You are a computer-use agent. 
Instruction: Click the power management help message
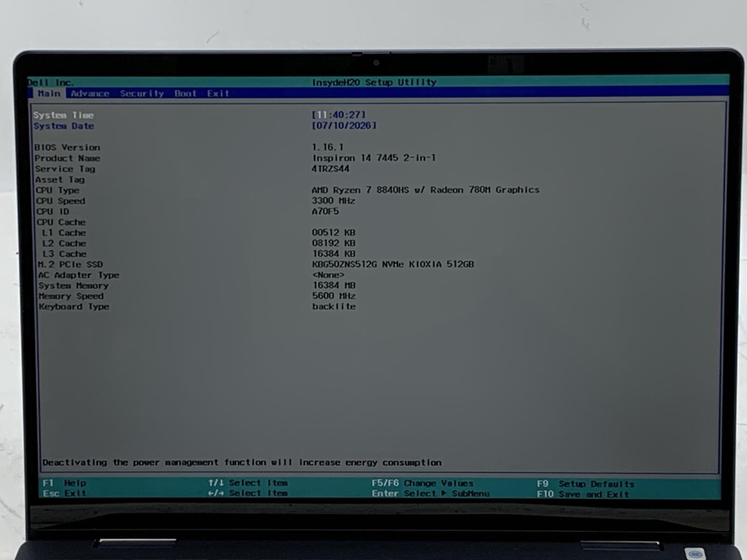242,462
